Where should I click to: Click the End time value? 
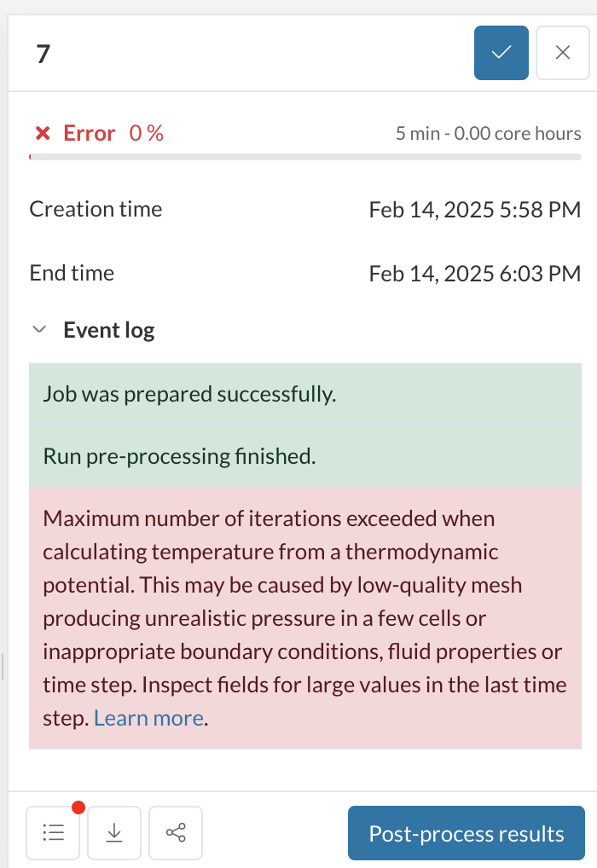(x=474, y=274)
